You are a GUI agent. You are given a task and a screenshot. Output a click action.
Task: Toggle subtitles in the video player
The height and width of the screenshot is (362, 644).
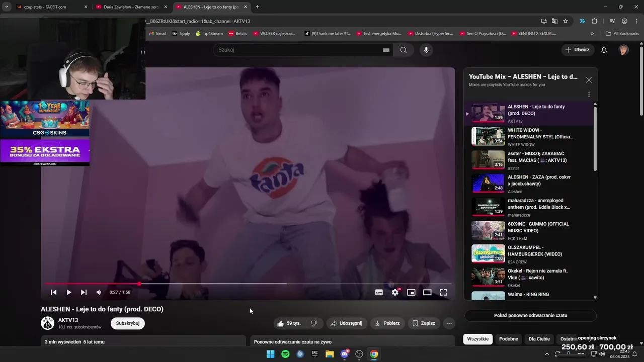[x=379, y=292]
